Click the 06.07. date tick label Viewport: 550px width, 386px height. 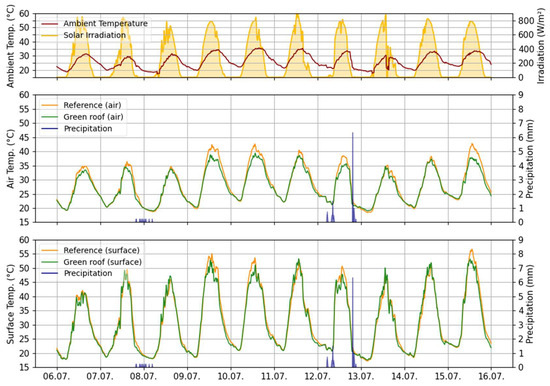click(x=57, y=378)
